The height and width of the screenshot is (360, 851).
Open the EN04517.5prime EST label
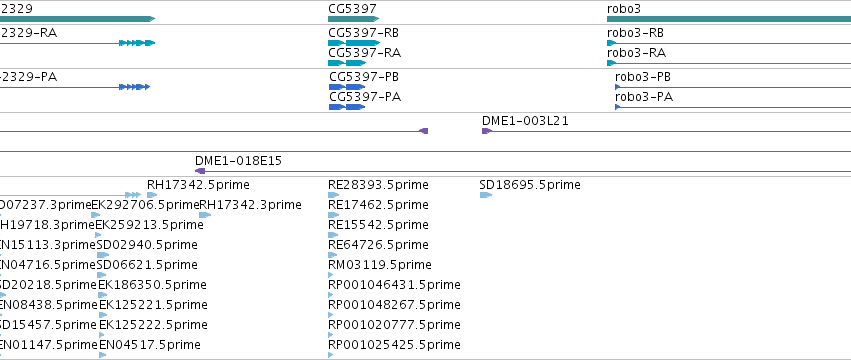150,345
